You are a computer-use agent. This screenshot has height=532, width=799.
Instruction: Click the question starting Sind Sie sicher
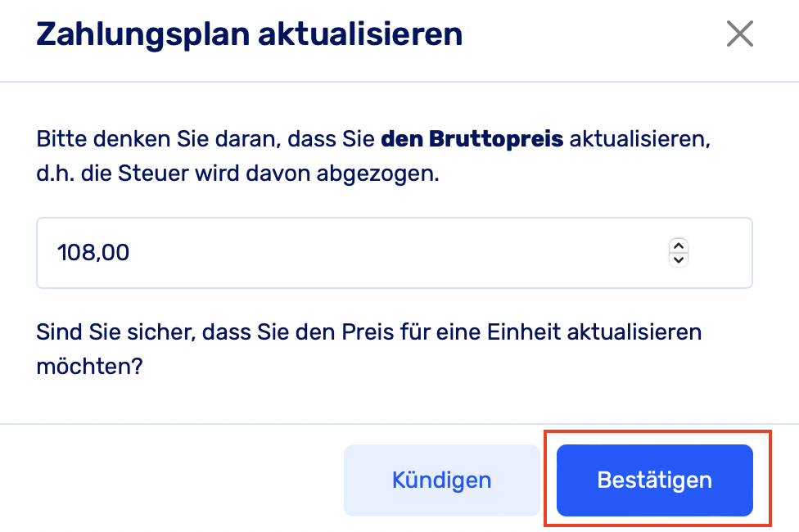[368, 333]
